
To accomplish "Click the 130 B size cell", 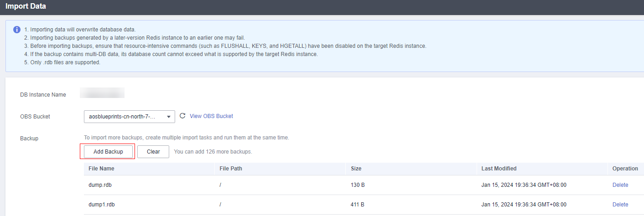I will coord(358,185).
